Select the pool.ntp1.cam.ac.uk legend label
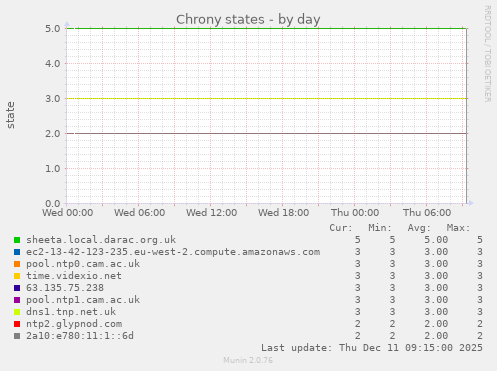The image size is (497, 371). click(83, 300)
